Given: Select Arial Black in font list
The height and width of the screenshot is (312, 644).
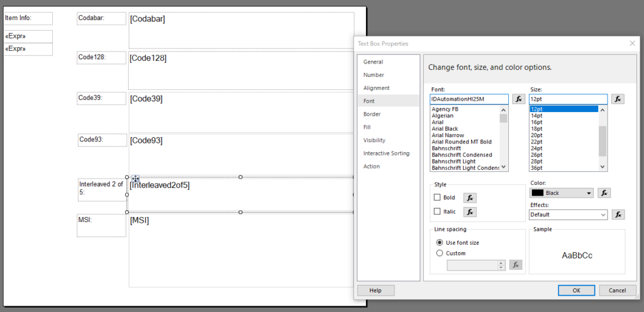Looking at the screenshot, I should coord(445,128).
